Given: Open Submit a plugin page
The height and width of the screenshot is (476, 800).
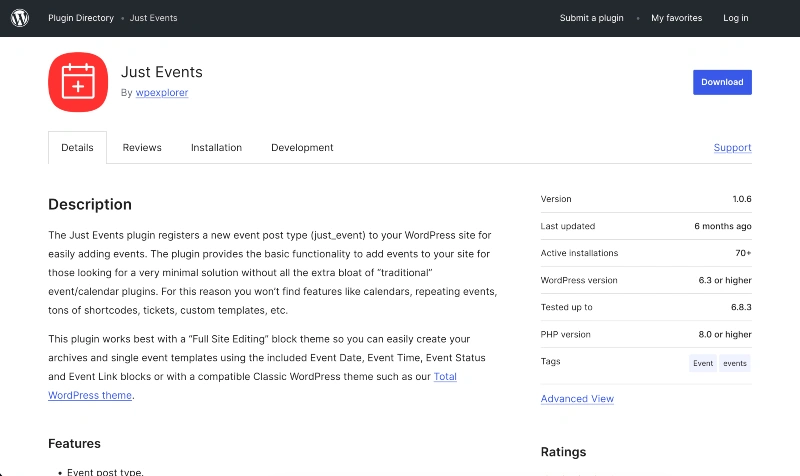Looking at the screenshot, I should (x=591, y=18).
